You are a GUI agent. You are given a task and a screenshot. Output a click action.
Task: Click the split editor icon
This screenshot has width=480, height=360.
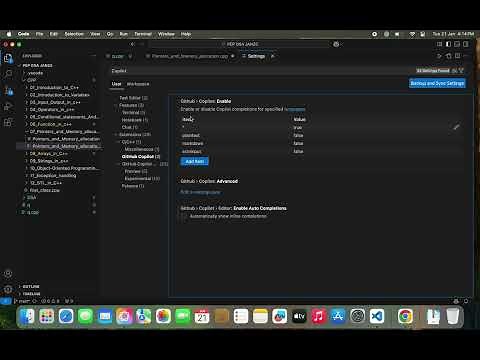pyautogui.click(x=458, y=56)
